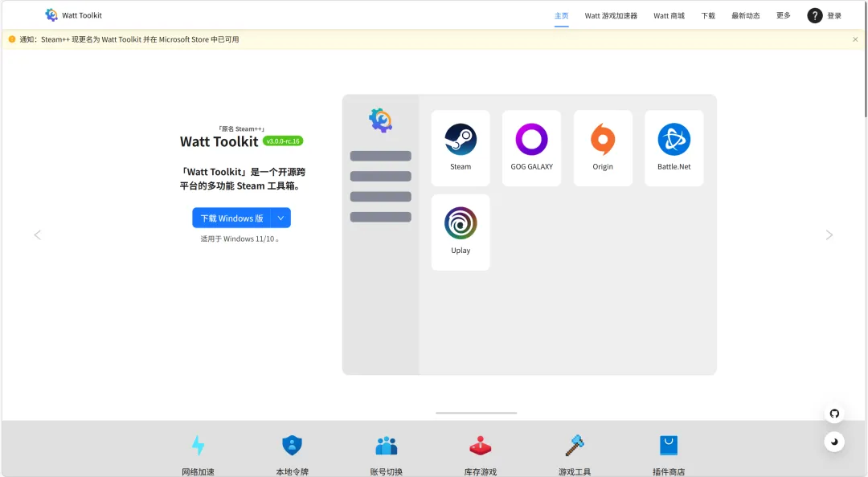
Task: Click first placeholder bar in preview sidebar
Action: point(381,156)
